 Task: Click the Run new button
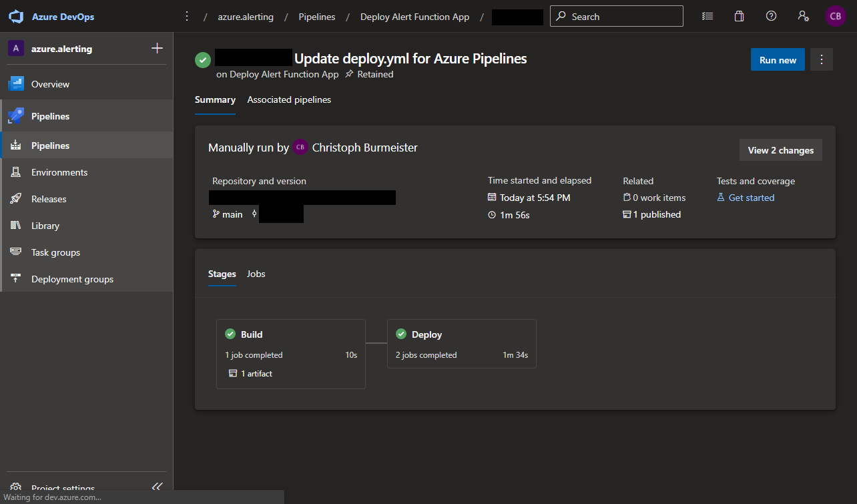point(778,59)
